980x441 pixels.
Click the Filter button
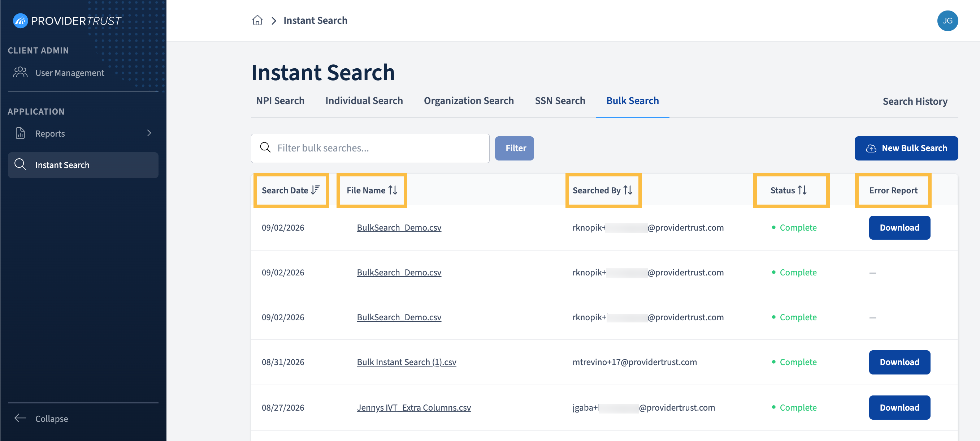tap(514, 148)
